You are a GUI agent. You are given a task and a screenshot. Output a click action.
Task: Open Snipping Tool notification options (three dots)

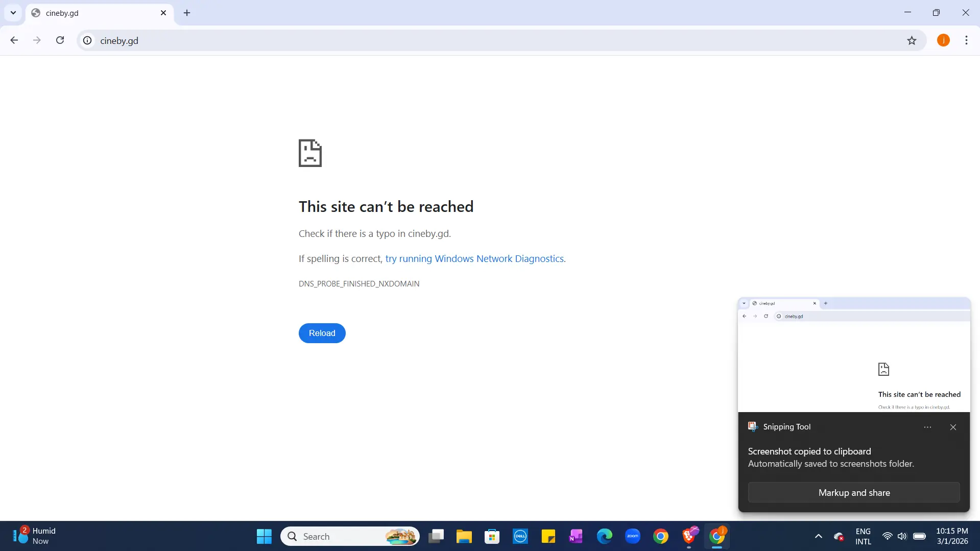click(927, 427)
